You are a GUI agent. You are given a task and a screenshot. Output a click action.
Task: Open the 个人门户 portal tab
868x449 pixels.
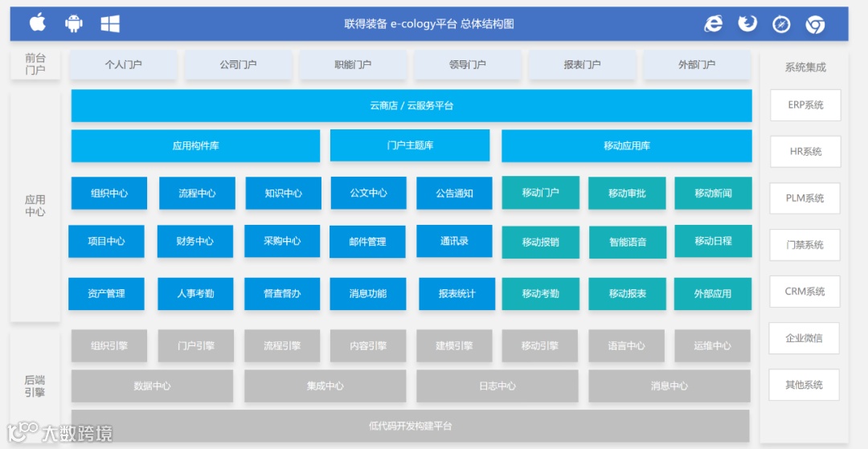[124, 65]
